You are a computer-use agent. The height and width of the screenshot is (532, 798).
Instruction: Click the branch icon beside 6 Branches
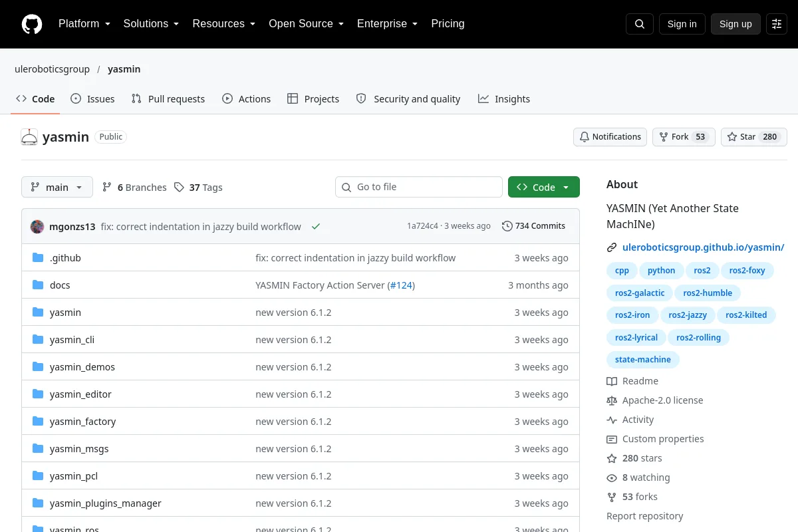(107, 188)
